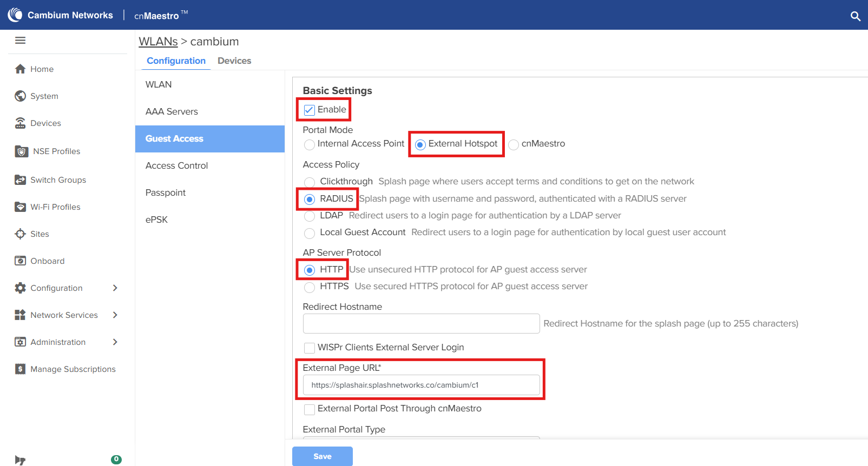The image size is (868, 466).
Task: Open the Guest Access section
Action: tap(210, 138)
